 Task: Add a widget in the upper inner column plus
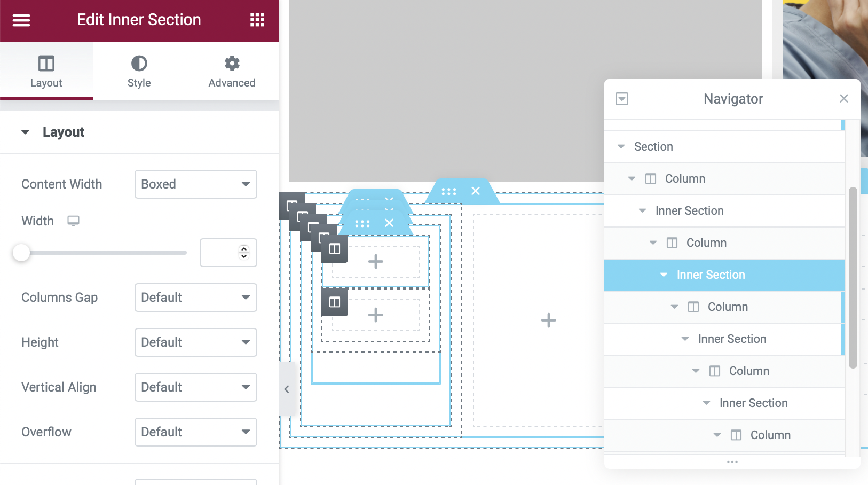[x=376, y=262]
